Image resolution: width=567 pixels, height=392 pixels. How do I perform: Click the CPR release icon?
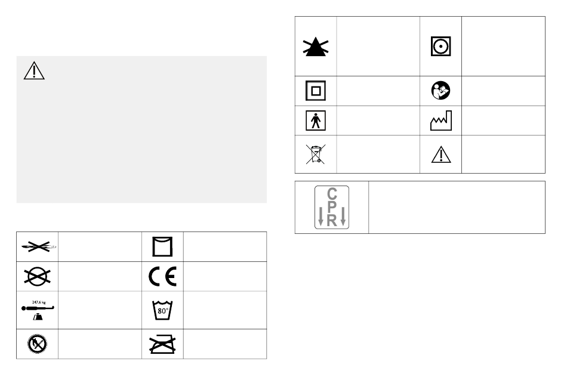click(x=332, y=208)
